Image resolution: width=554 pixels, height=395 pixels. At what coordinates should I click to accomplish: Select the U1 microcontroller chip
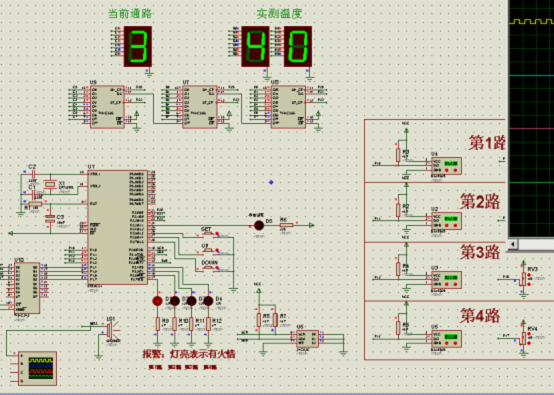pyautogui.click(x=117, y=227)
